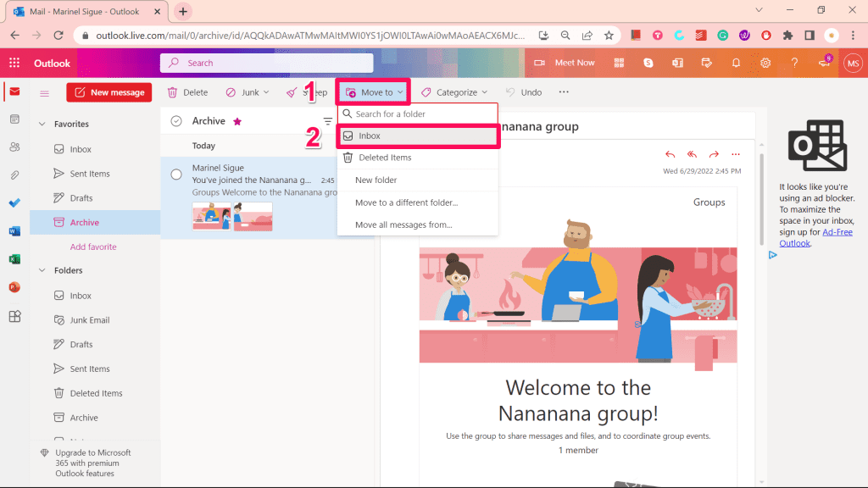Choose Inbox from the Move to menu
This screenshot has height=488, width=868.
tap(370, 136)
